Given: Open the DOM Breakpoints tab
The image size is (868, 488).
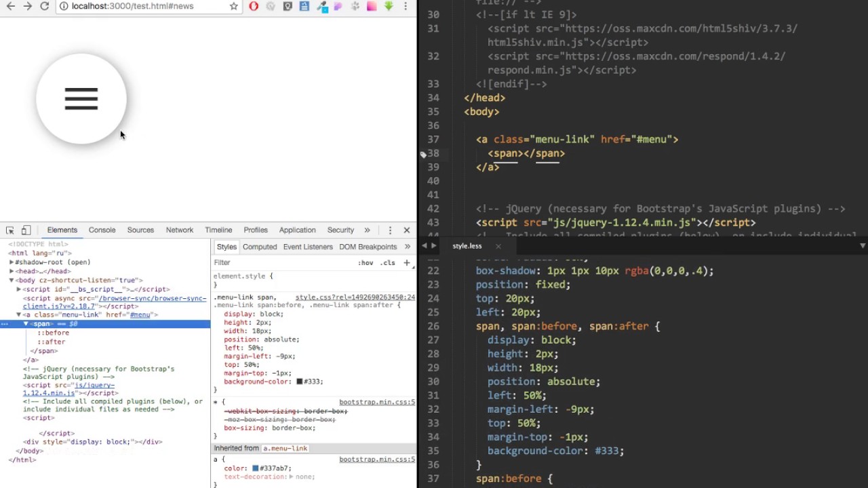Looking at the screenshot, I should point(368,247).
